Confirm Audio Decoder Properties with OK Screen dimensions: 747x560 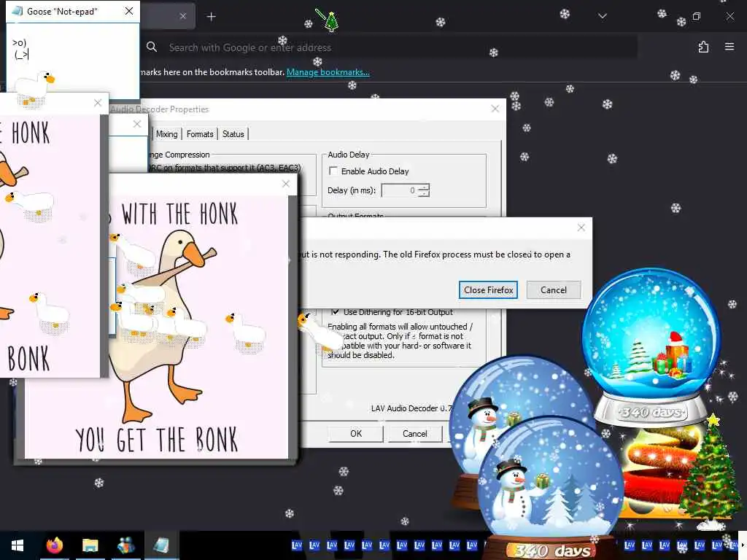[x=356, y=433]
